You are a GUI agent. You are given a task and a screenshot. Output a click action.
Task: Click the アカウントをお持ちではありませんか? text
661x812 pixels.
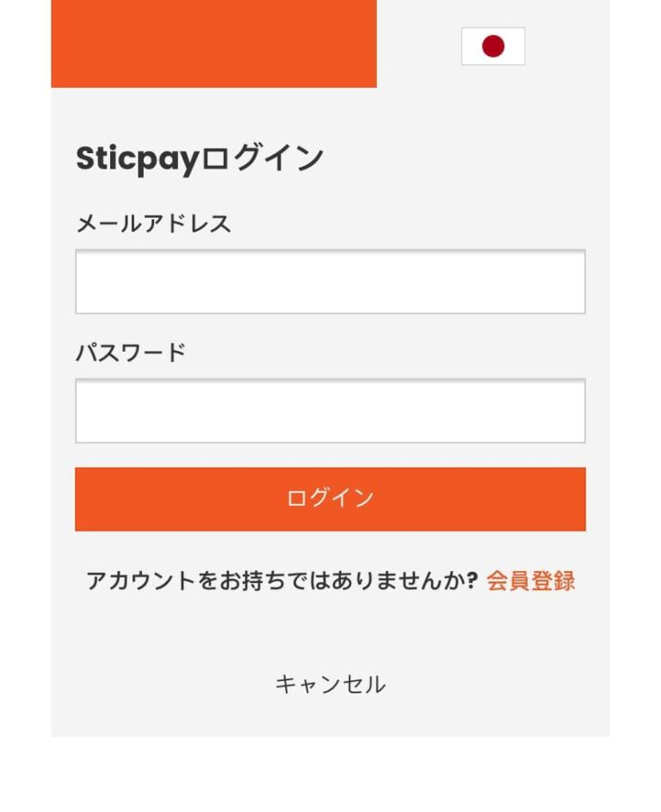[281, 581]
